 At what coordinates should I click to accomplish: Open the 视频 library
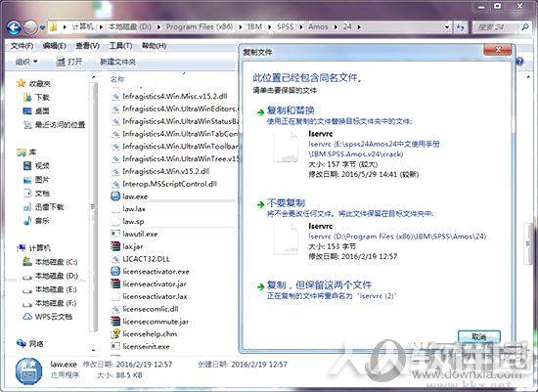[x=37, y=166]
